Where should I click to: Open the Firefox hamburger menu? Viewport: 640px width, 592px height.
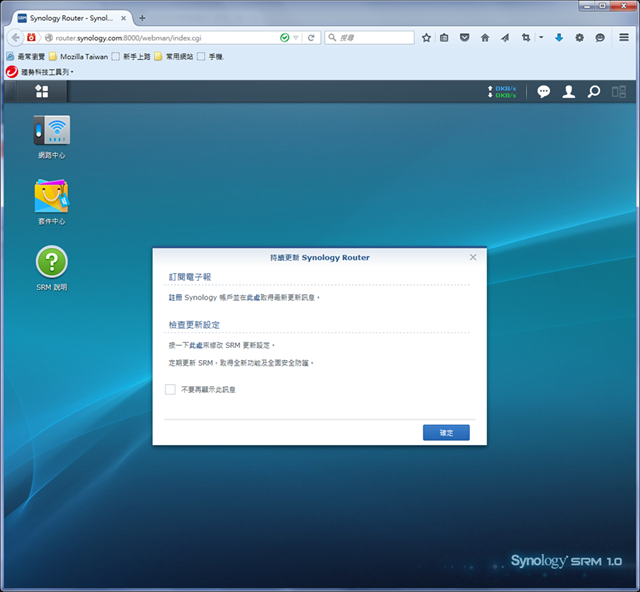[624, 38]
